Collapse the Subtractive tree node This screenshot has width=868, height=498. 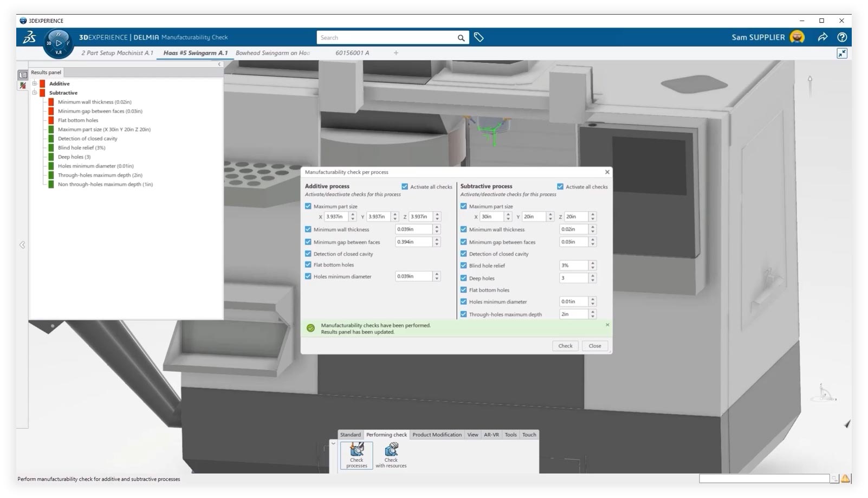35,93
